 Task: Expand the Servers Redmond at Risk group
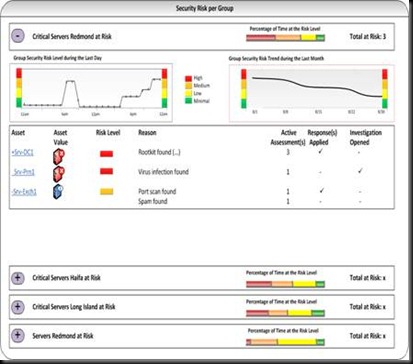[x=18, y=336]
